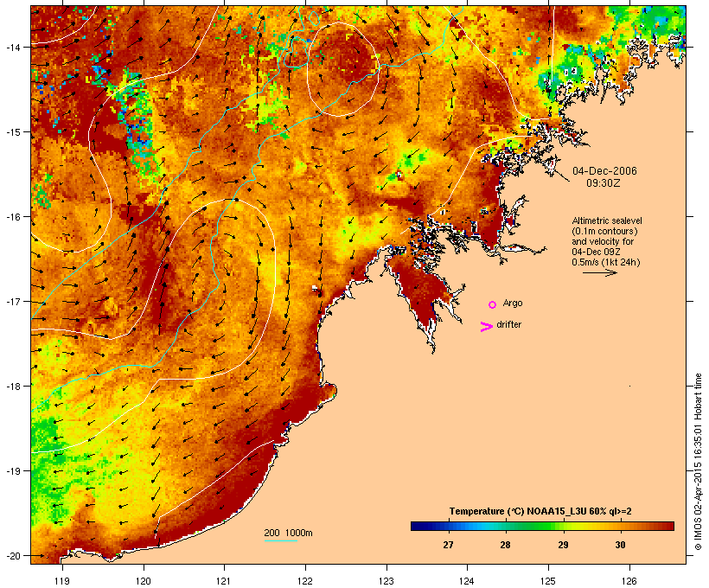Click the '29' color bar tick label

point(563,545)
